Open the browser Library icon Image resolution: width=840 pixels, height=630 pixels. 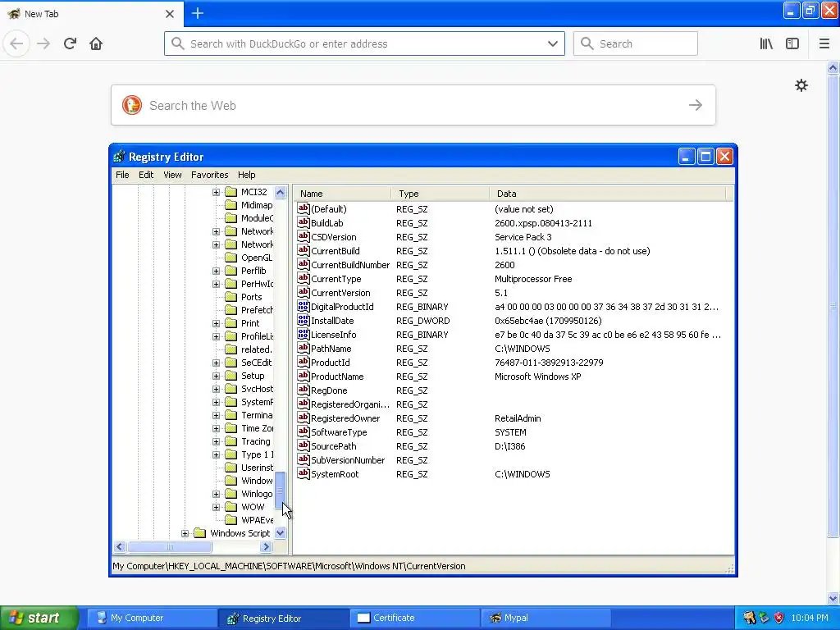pyautogui.click(x=766, y=43)
